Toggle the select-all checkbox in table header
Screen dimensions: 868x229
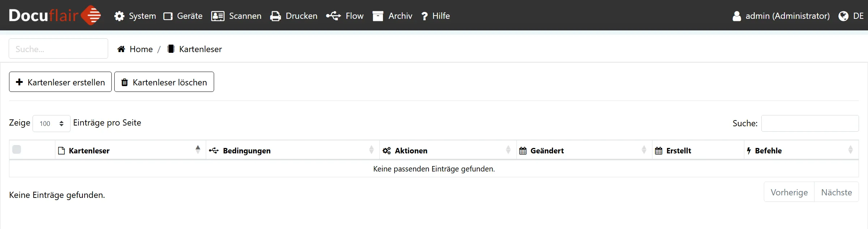coord(17,149)
